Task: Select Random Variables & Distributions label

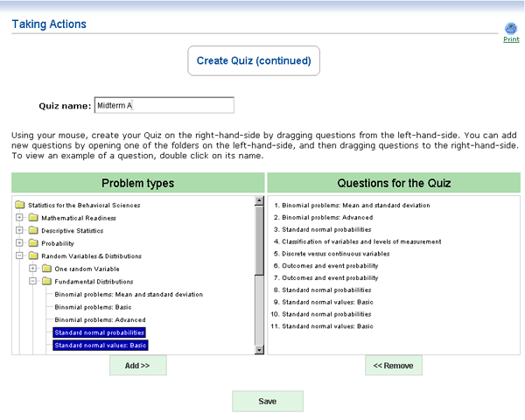Action: [91, 256]
